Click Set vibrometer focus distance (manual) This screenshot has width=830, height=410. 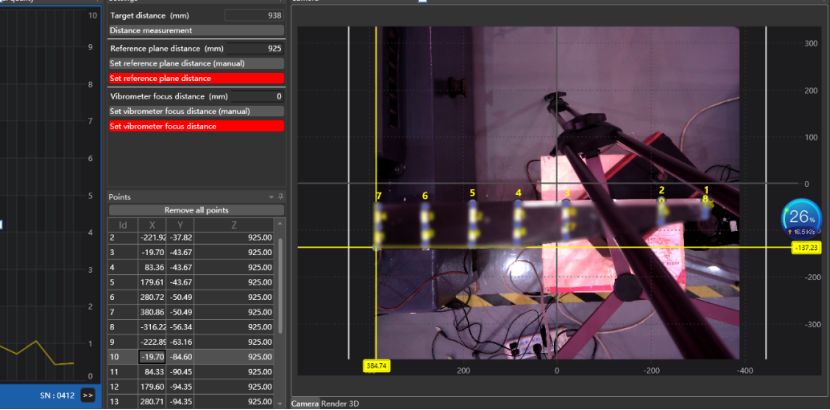pos(196,111)
